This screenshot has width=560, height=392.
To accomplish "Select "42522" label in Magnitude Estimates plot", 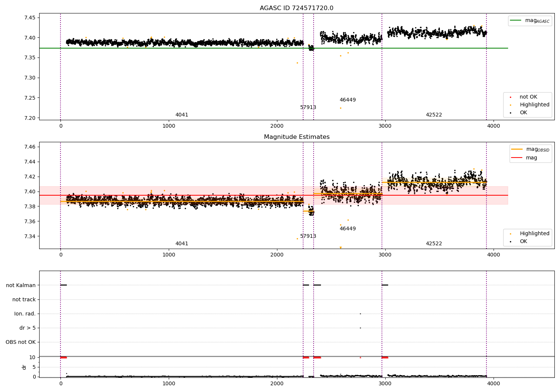I will (434, 244).
